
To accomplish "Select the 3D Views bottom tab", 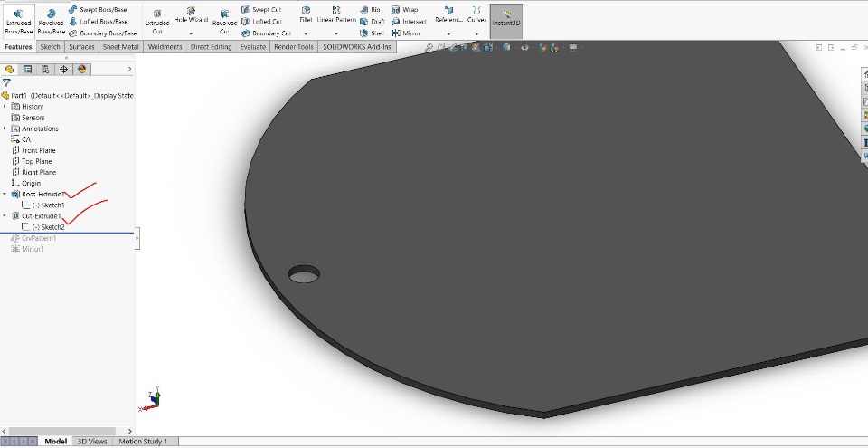I will click(x=92, y=442).
